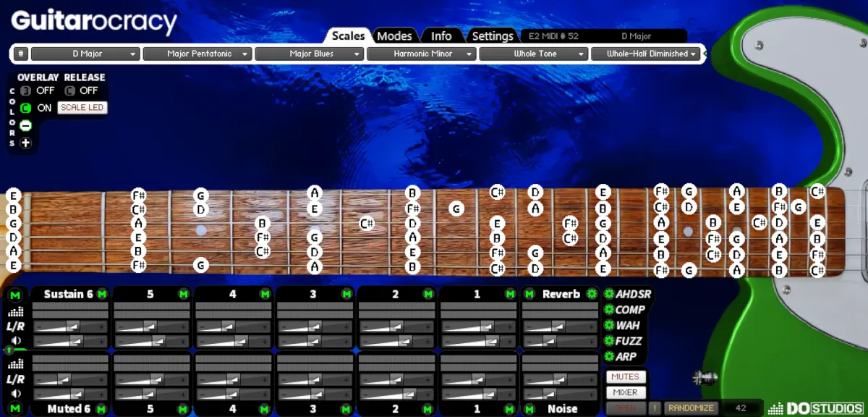Switch to the Modes tab

(394, 35)
